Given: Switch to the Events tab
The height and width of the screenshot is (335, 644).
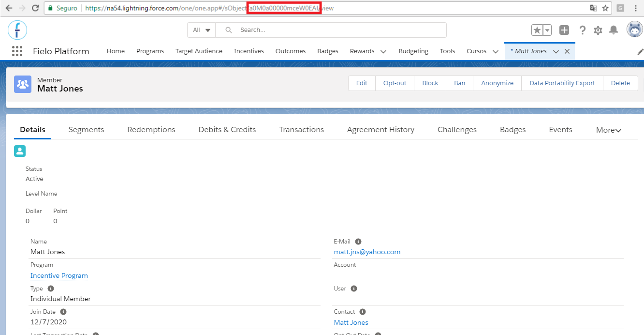Looking at the screenshot, I should [561, 130].
